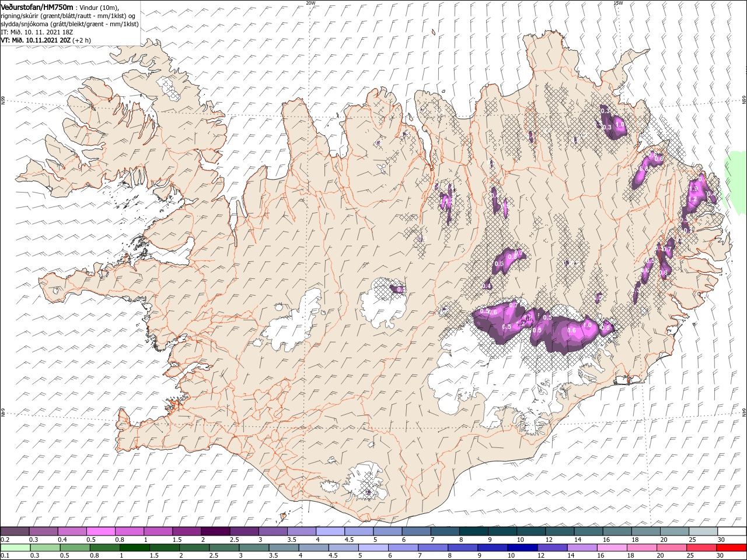The width and height of the screenshot is (747, 560).
Task: Pick the 0.3 light green swatch, lower legend row
Action: click(45, 548)
